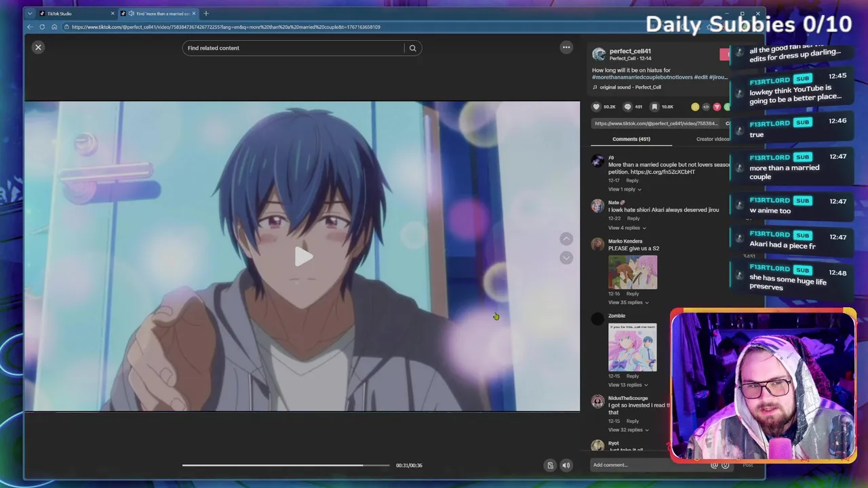Open image in Marko Kendera's comment

click(x=633, y=272)
